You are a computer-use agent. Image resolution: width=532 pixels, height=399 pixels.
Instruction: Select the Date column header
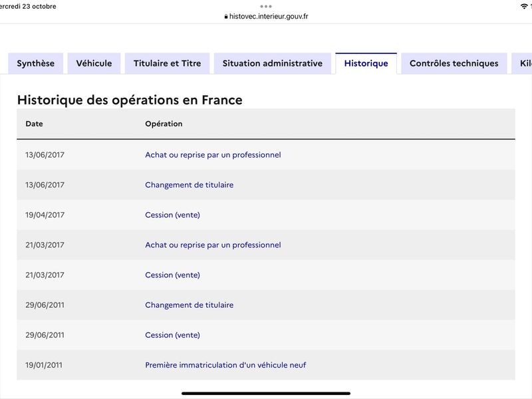point(35,124)
